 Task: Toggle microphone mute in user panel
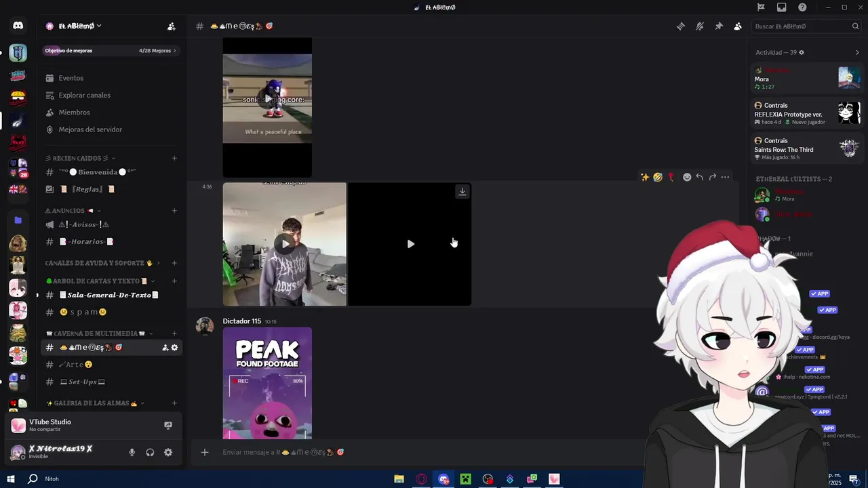(132, 453)
